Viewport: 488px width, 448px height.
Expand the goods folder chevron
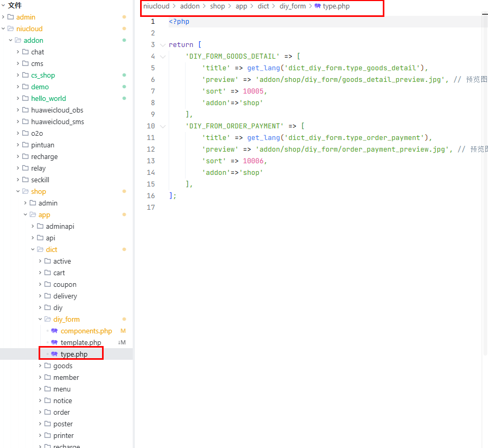click(x=40, y=366)
